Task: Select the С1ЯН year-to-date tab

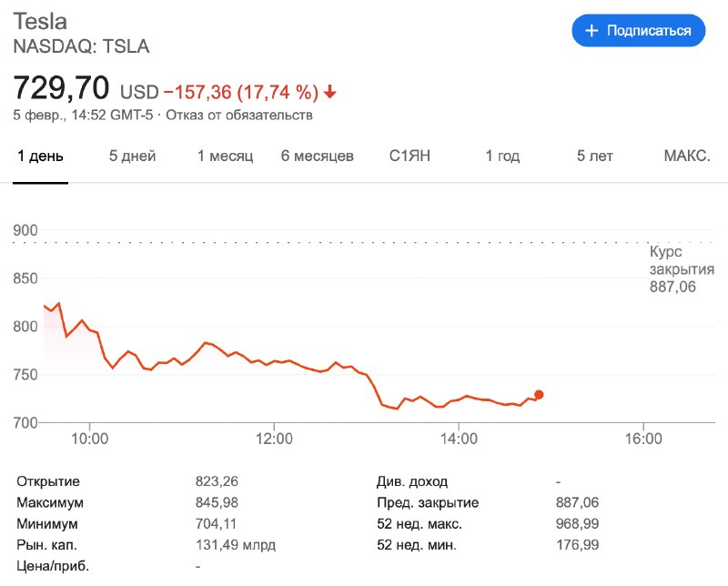Action: pos(409,156)
